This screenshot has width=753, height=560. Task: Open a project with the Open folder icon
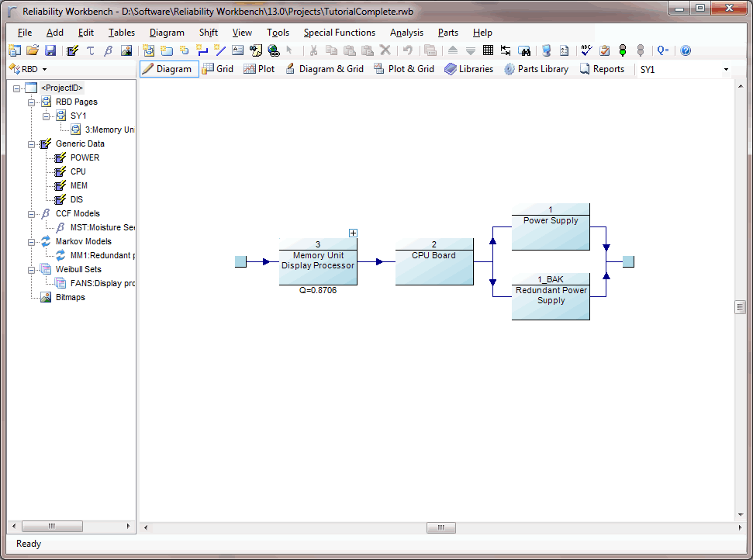click(x=33, y=50)
